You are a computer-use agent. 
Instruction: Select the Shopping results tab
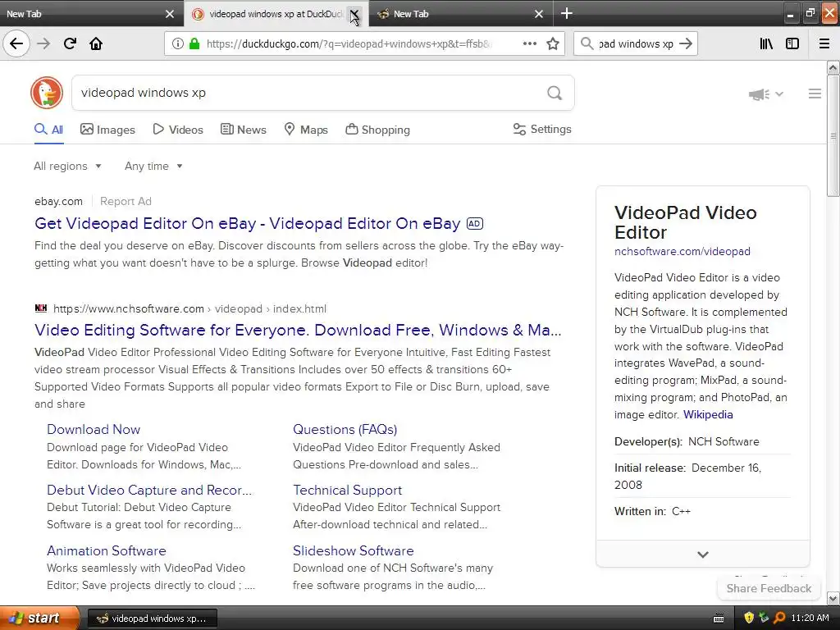coord(377,130)
